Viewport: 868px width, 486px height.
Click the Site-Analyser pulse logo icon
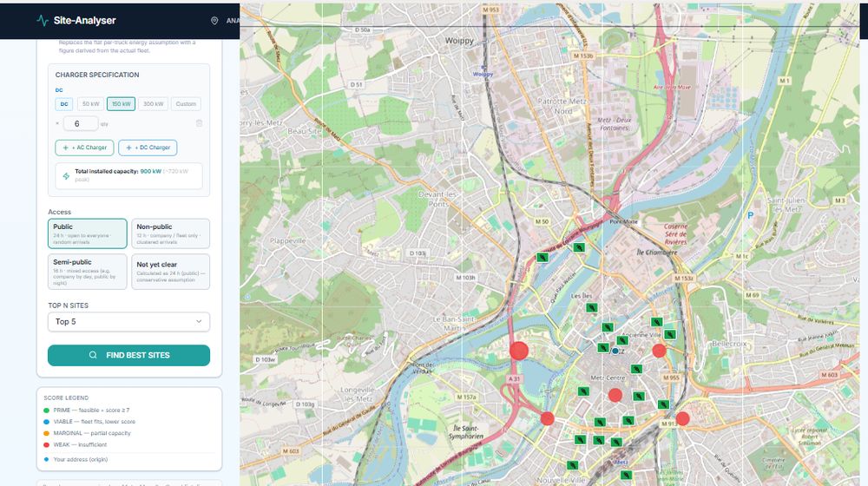(43, 21)
